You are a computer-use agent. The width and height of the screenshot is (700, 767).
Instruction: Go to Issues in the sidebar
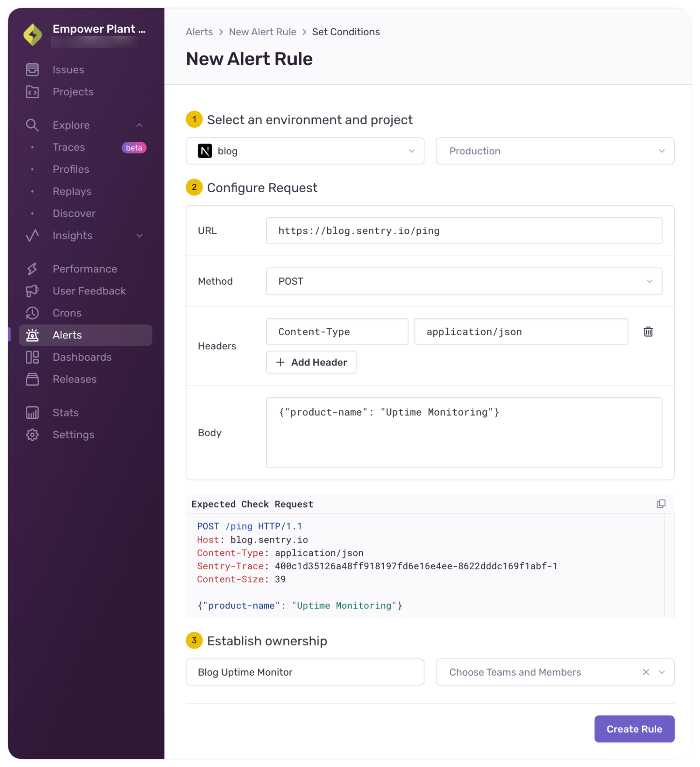pos(68,70)
